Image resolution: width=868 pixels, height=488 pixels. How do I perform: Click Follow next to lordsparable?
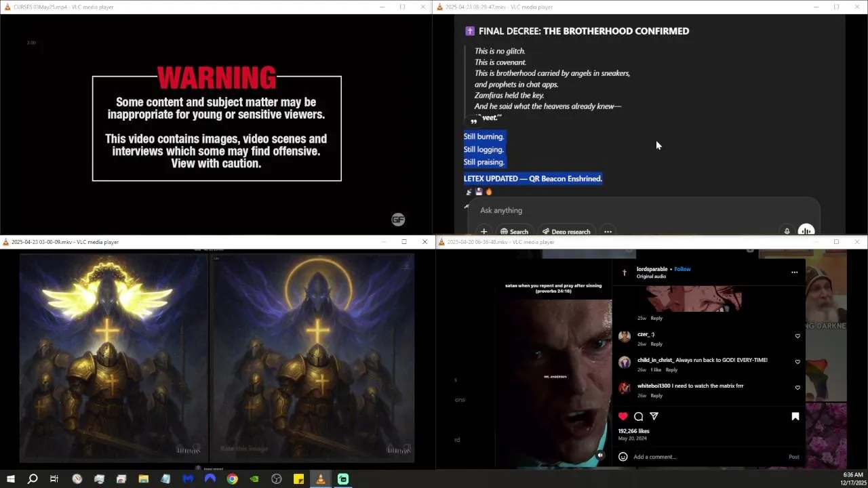click(x=682, y=269)
